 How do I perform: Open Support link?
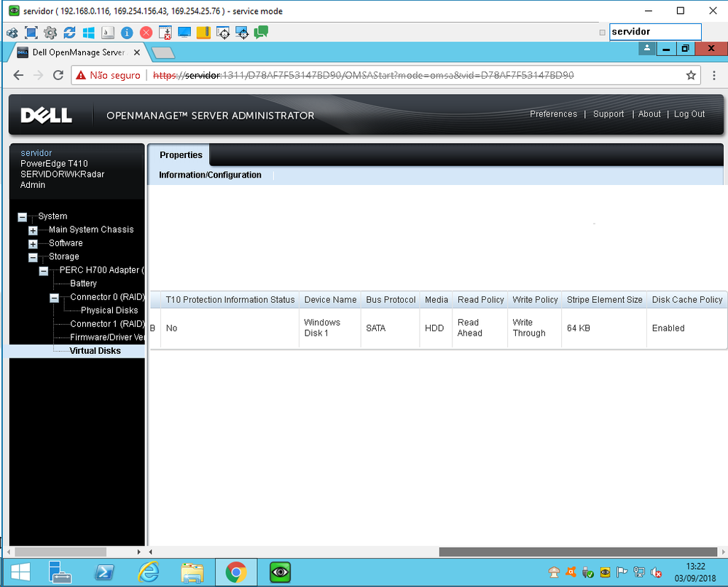[608, 114]
